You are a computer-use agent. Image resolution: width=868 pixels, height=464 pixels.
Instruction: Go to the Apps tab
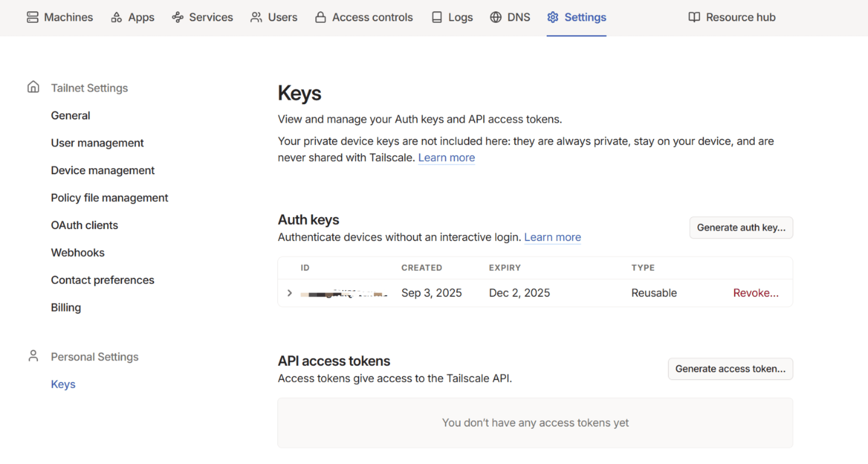[x=132, y=17]
